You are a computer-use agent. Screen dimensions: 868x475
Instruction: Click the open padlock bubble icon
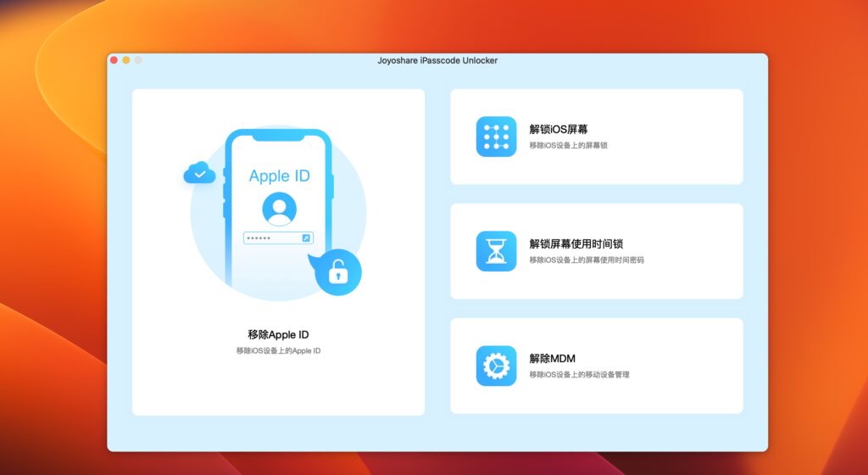[337, 271]
